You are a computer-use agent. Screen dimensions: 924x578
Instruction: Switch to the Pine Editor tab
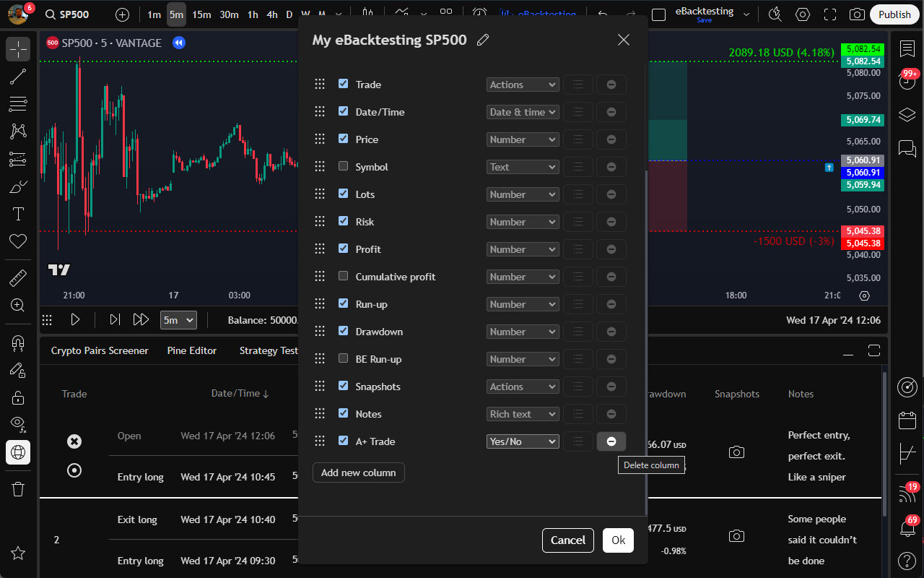(x=192, y=350)
